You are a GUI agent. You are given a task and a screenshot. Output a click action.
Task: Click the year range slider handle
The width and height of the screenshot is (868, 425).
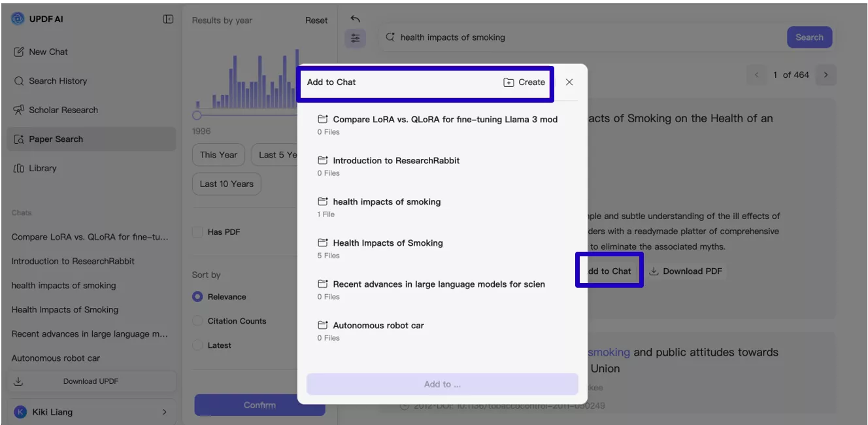197,115
